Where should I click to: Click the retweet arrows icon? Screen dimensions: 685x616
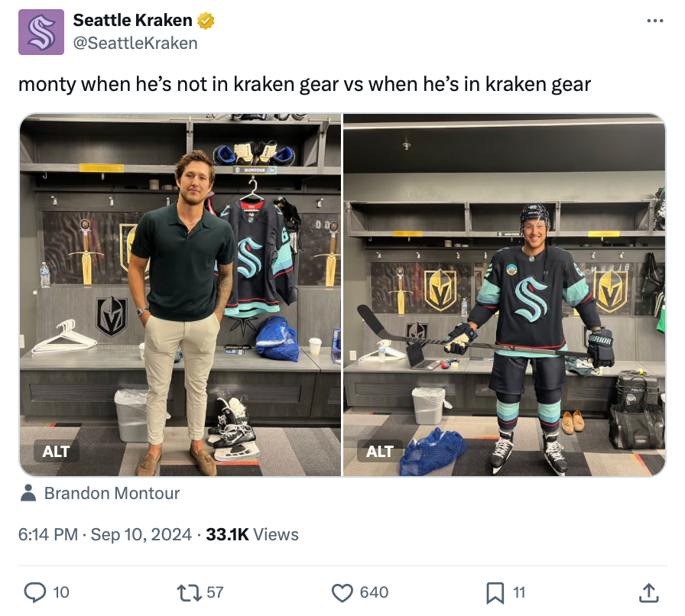[x=189, y=593]
